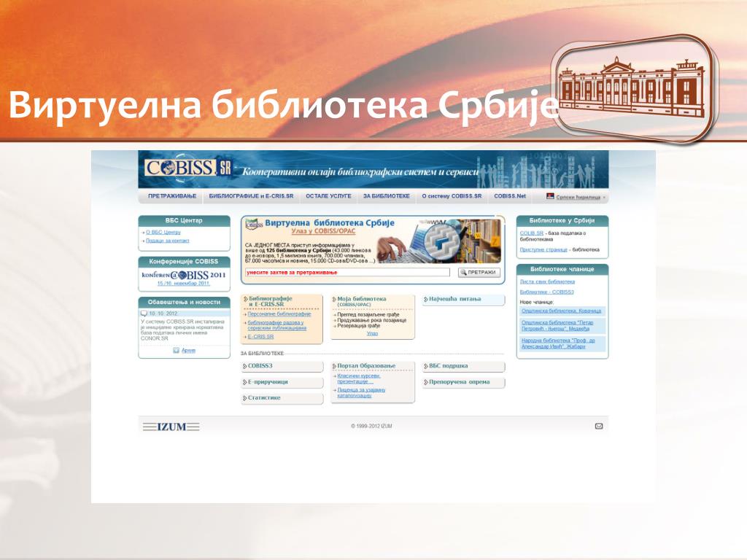Click the Библиотеке чланице panel header

coord(562,269)
